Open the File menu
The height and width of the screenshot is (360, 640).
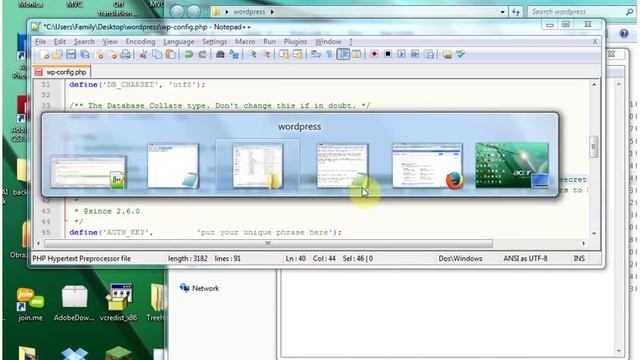coord(40,42)
